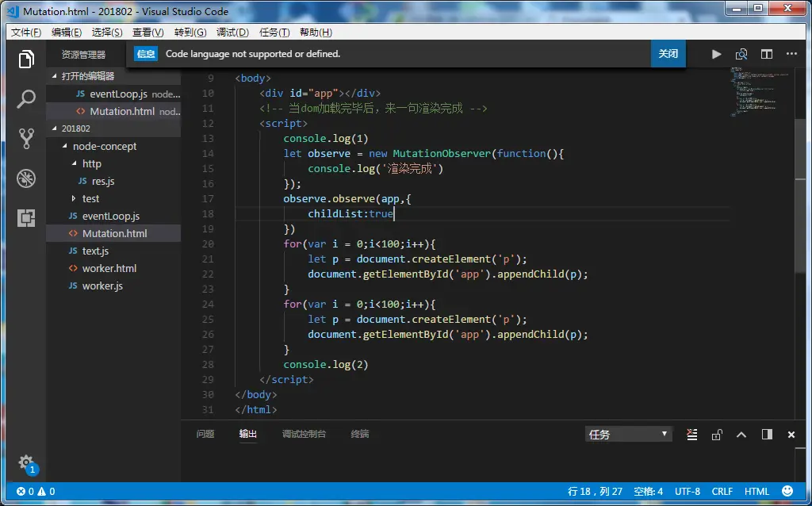The width and height of the screenshot is (812, 506).
Task: Open the 查看(V) menu
Action: click(x=148, y=32)
